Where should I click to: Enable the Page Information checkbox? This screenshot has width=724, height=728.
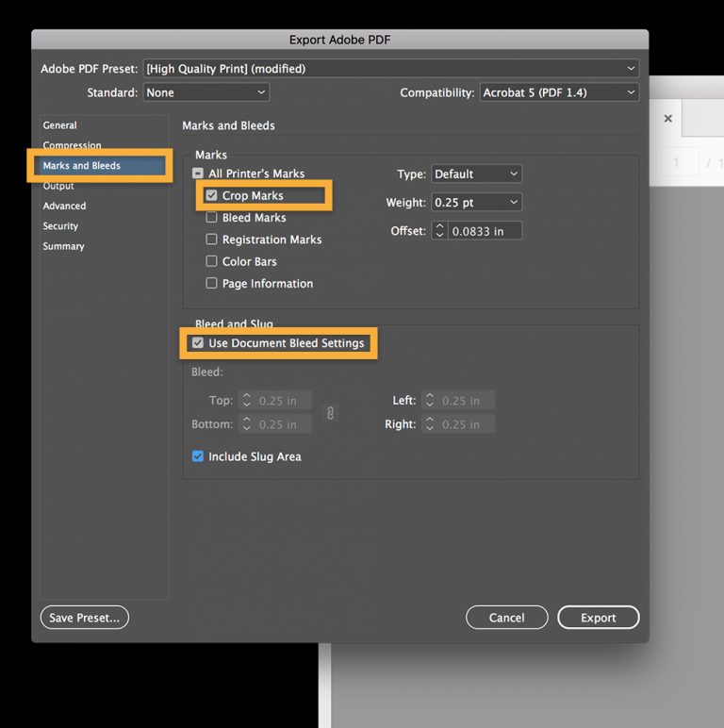[211, 283]
